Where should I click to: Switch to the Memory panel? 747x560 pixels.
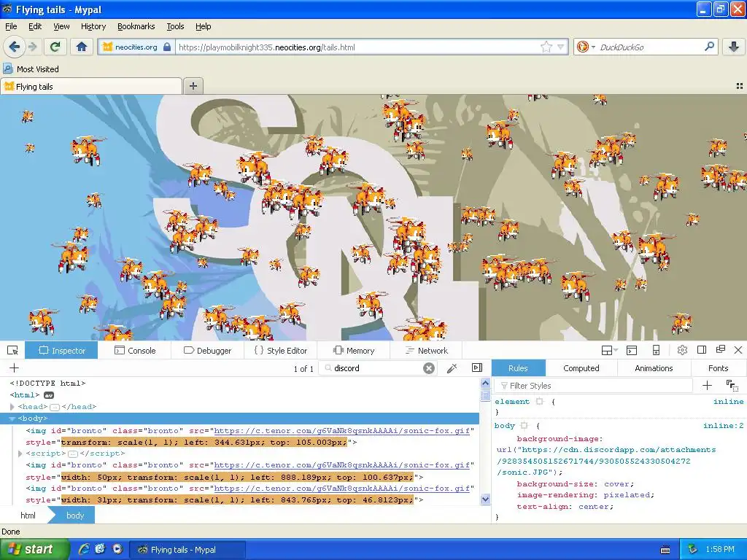point(354,351)
